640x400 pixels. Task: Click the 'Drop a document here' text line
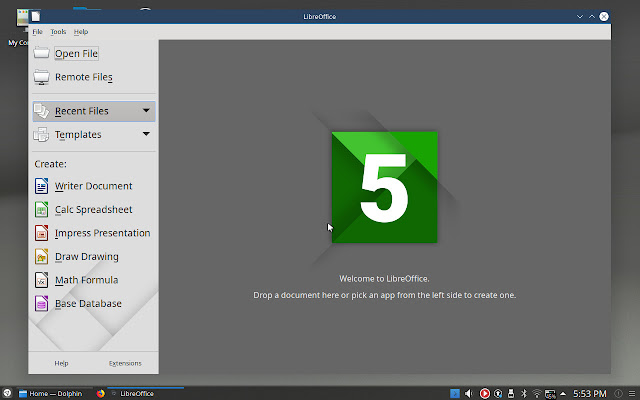pyautogui.click(x=384, y=295)
